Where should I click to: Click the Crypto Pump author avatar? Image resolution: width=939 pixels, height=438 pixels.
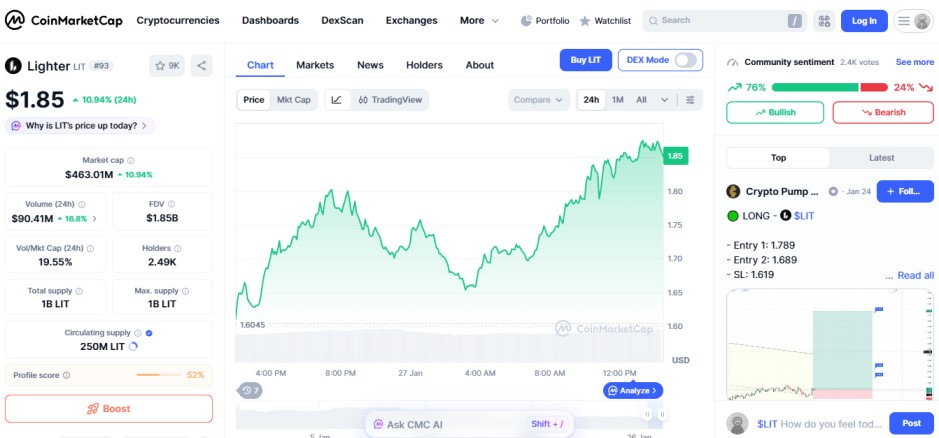[733, 192]
